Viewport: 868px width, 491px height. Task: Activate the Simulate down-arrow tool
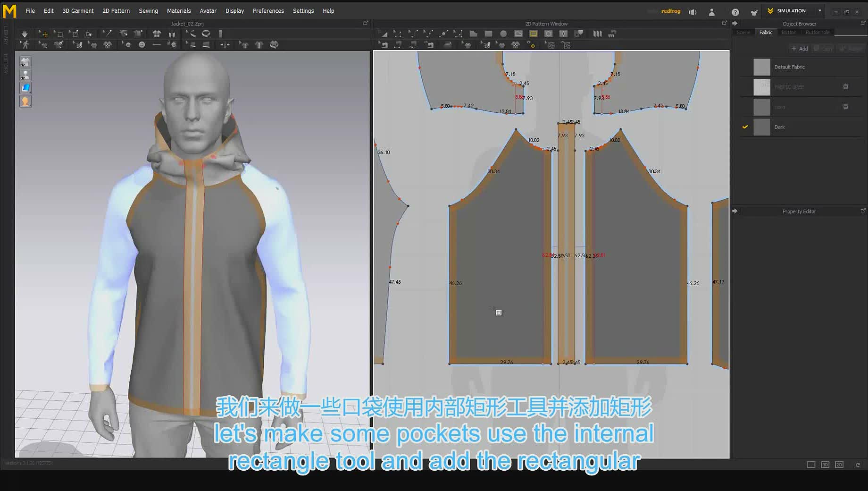[25, 34]
